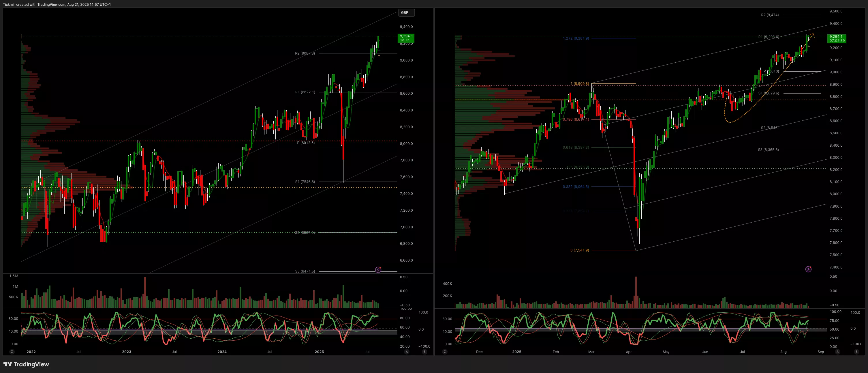
Task: Click the Z timezone icon on right chart
Action: [x=445, y=352]
